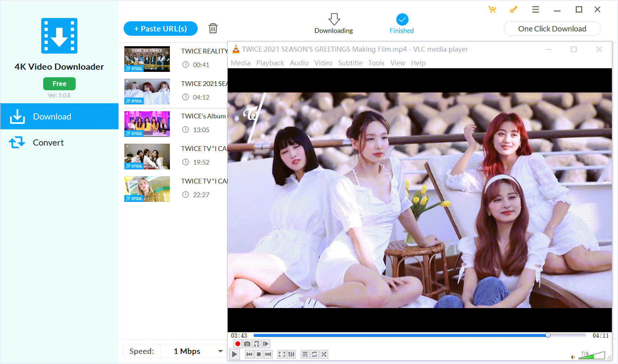Toggle random shuffle in VLC
Screen dimensions: 618x364
click(x=324, y=354)
